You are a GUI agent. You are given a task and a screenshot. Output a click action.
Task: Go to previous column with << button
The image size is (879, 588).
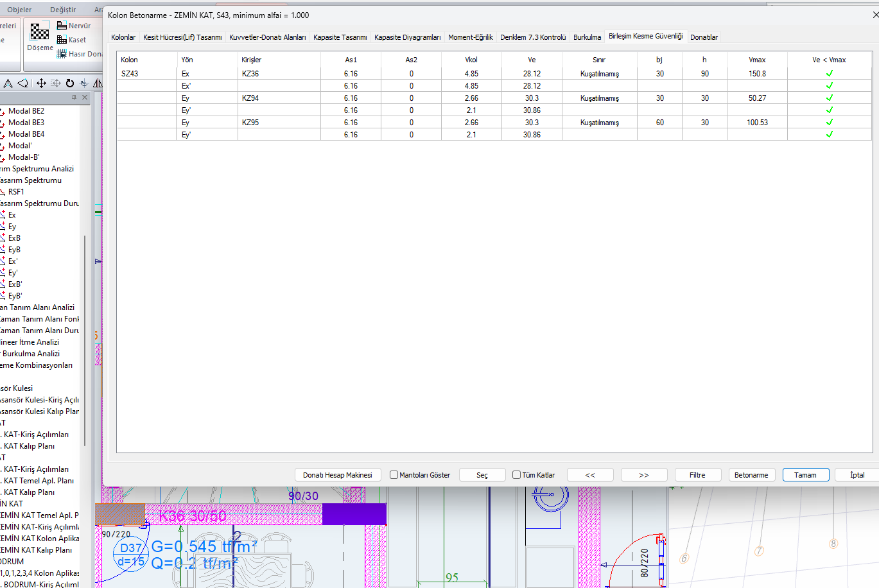click(590, 475)
